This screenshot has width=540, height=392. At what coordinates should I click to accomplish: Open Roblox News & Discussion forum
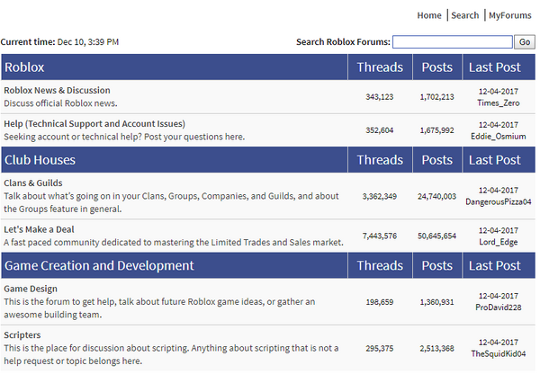[58, 90]
